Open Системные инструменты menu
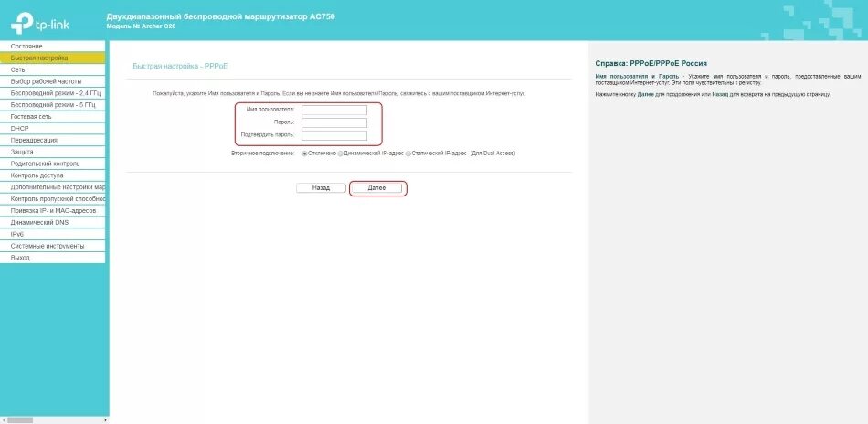The width and height of the screenshot is (868, 424). coord(53,247)
